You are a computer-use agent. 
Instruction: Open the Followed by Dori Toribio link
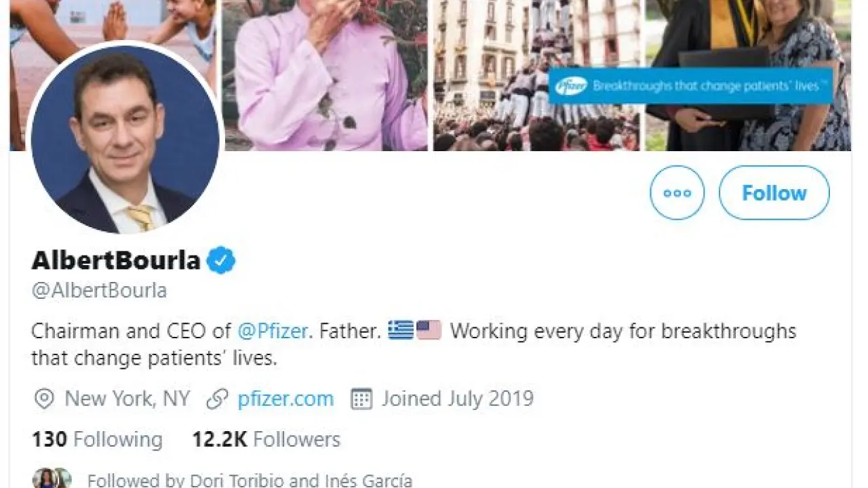(250, 481)
